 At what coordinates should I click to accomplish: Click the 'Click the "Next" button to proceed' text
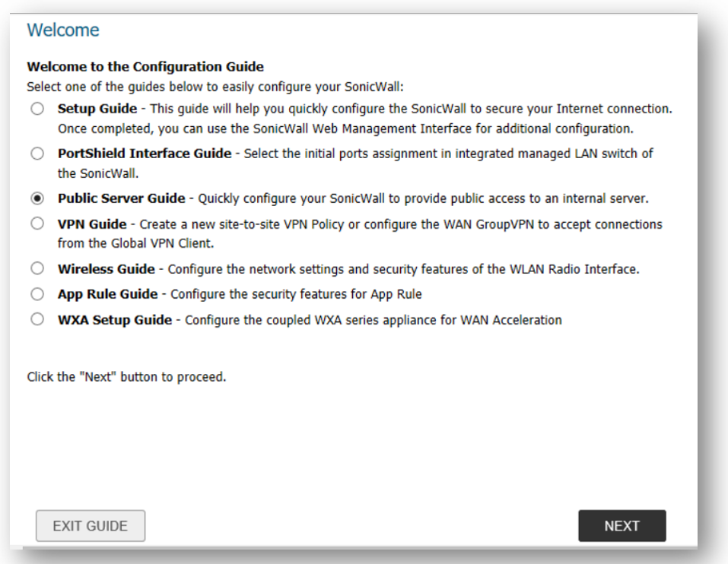tap(126, 377)
